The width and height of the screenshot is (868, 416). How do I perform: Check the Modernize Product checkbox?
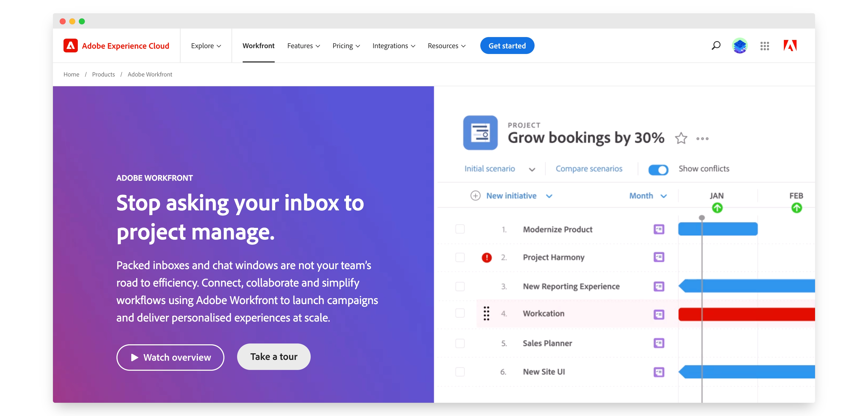click(460, 229)
